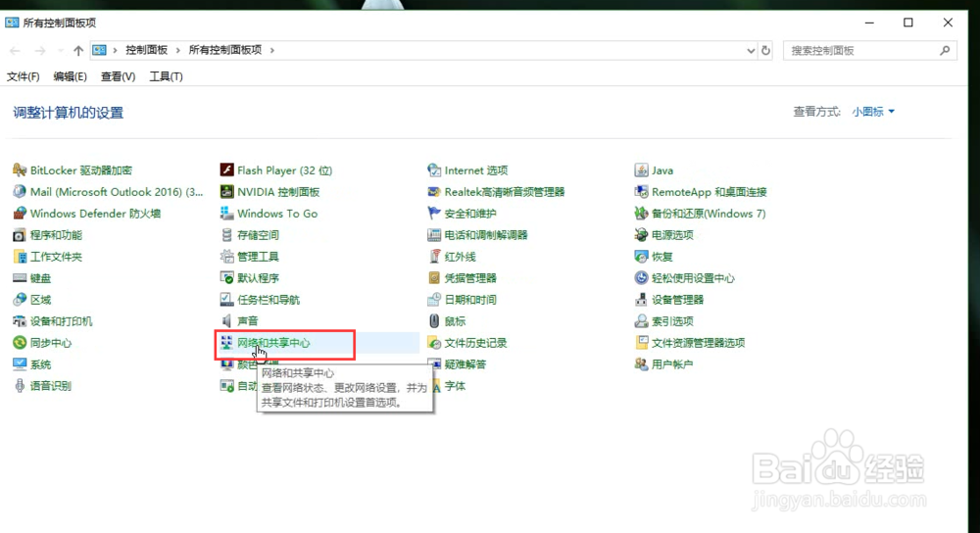
Task: Open BitLocker 驱动器加密 icon
Action: pyautogui.click(x=20, y=170)
